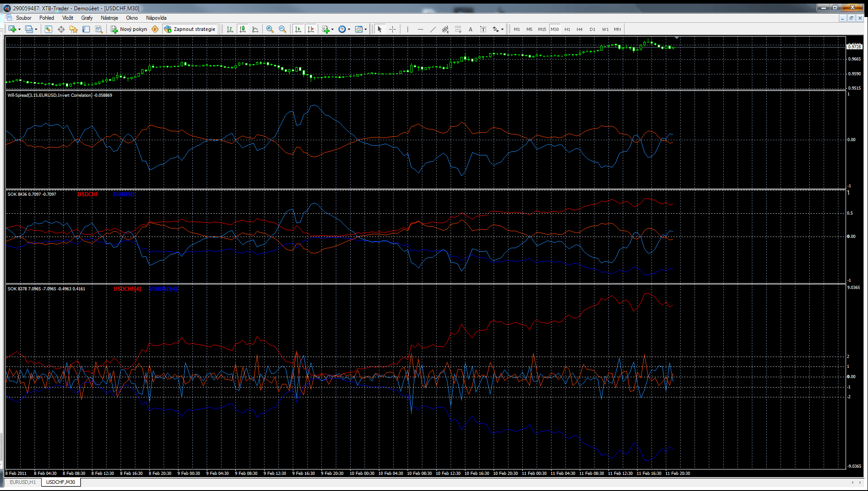Set timeframe to M1
The image size is (868, 491).
click(517, 29)
